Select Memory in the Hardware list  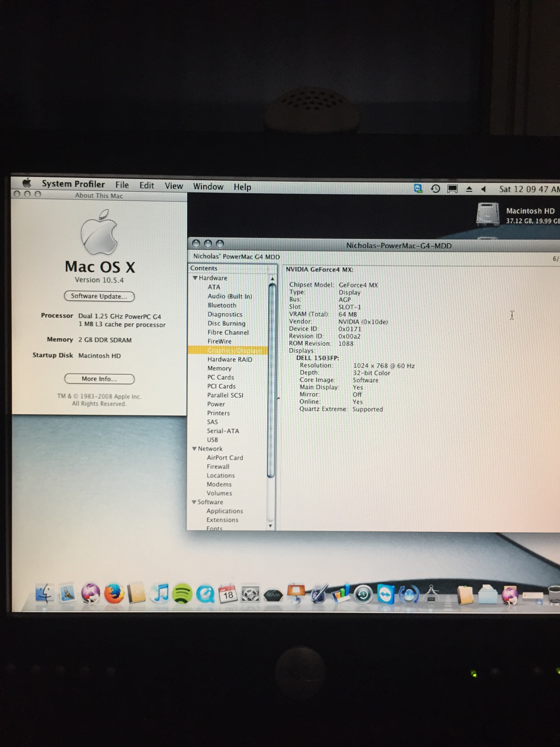pyautogui.click(x=219, y=368)
